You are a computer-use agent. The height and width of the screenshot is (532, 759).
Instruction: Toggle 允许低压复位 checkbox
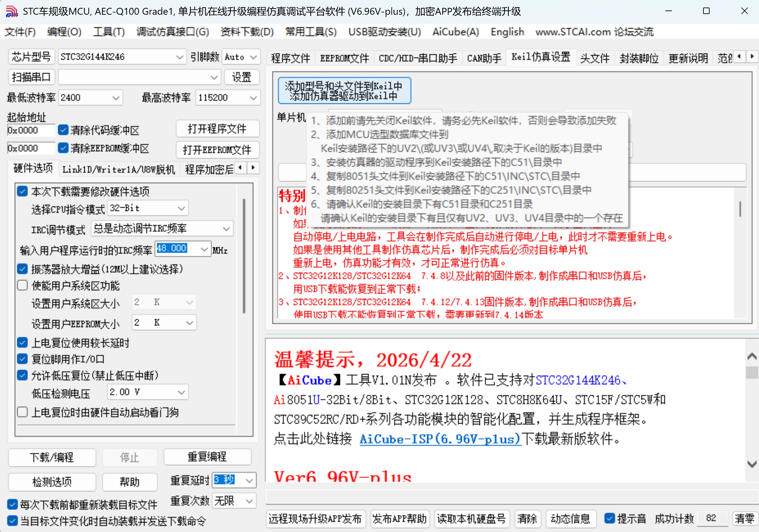(23, 375)
